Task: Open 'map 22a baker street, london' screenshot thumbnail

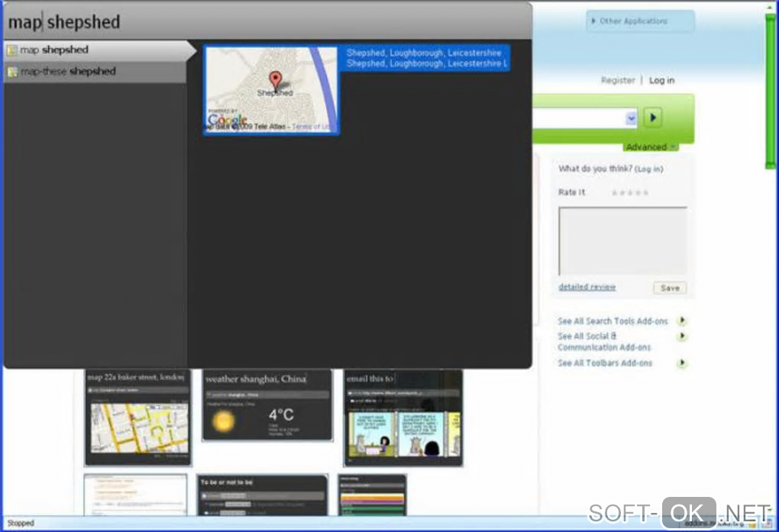Action: point(137,418)
